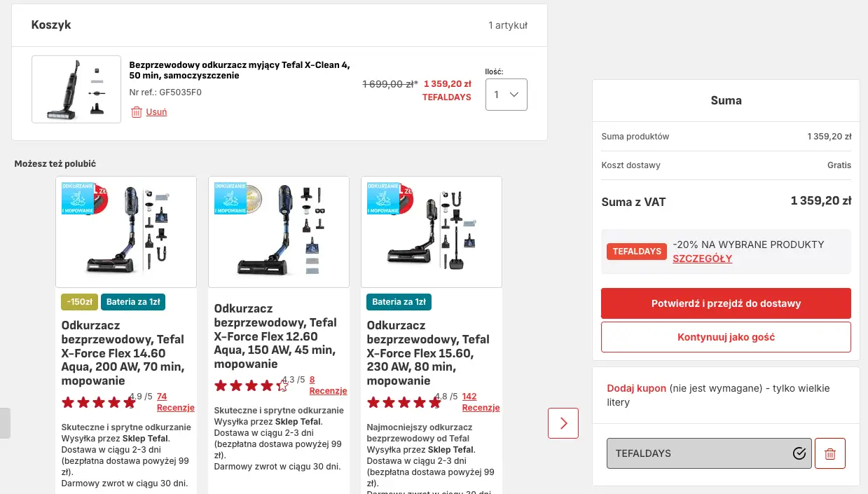The width and height of the screenshot is (868, 494).
Task: Open X-Force Flex 14.60 Aqua product image
Action: 126,232
